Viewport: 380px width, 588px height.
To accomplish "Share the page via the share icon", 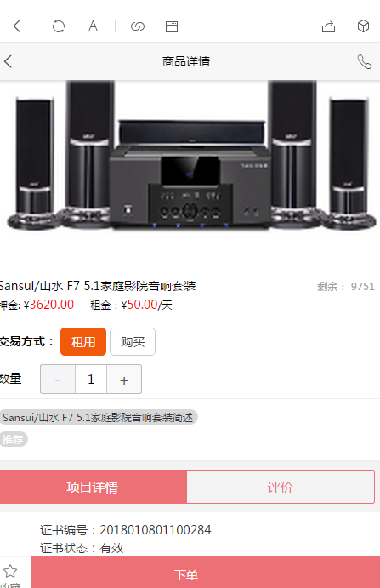I will 329,26.
